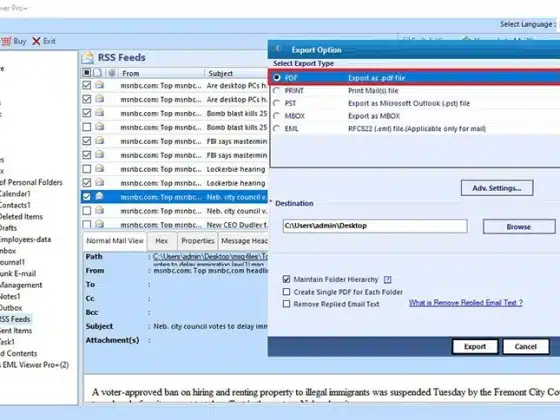Viewport: 560px width, 420px height.
Task: Click the Cancel button in Export Option
Action: (x=525, y=346)
